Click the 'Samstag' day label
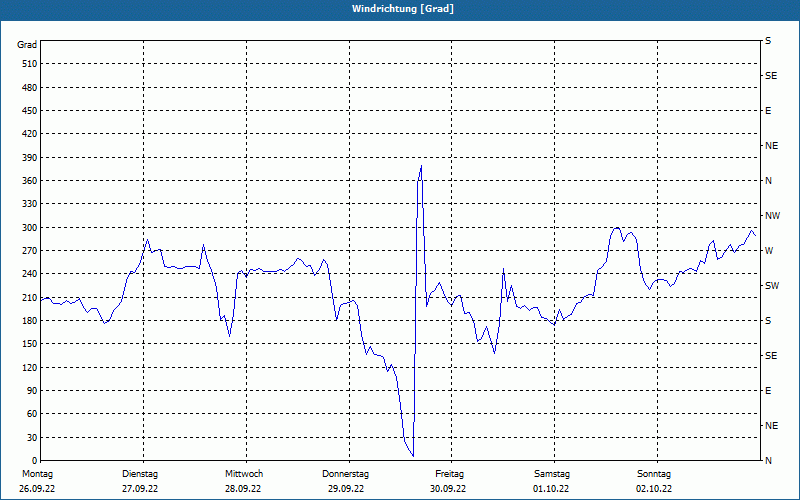Image resolution: width=800 pixels, height=500 pixels. click(x=552, y=474)
